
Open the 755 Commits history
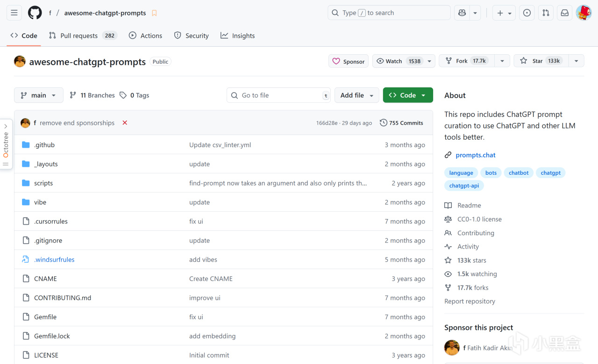coord(402,123)
